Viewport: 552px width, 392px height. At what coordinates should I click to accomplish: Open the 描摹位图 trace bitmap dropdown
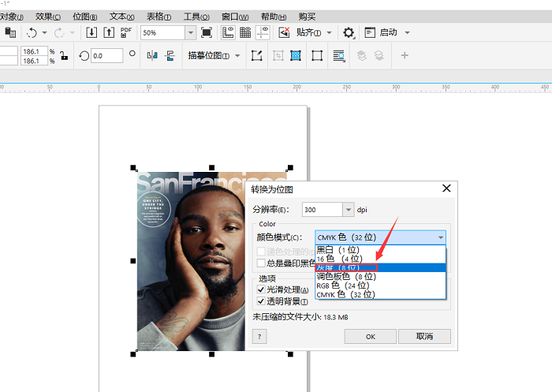pyautogui.click(x=237, y=56)
